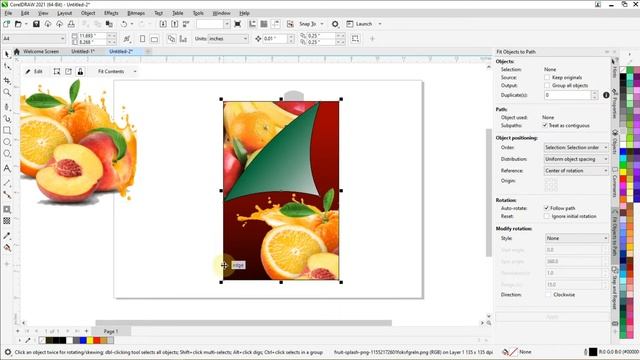Image resolution: width=640 pixels, height=360 pixels.
Task: Select the Pick tool in the toolbox
Action: (7, 54)
